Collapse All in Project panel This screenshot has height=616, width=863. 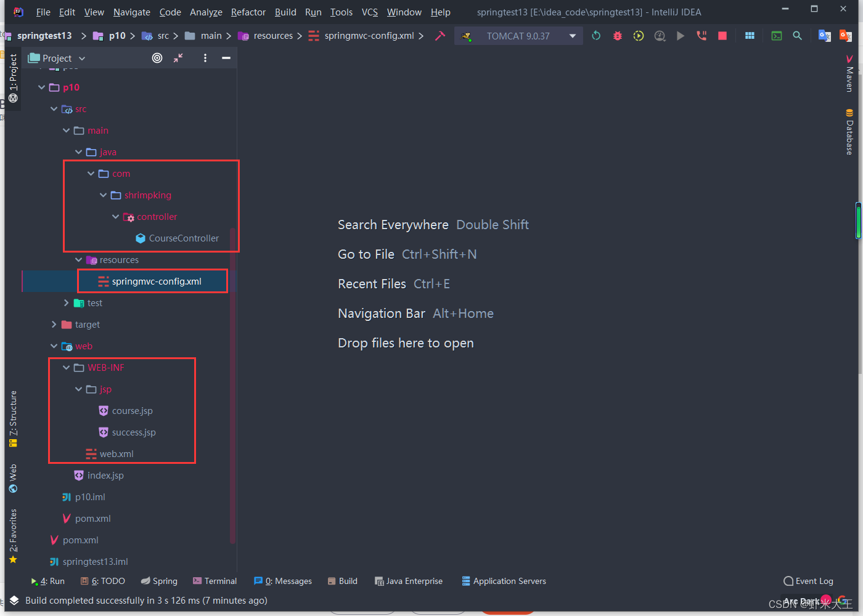(178, 57)
